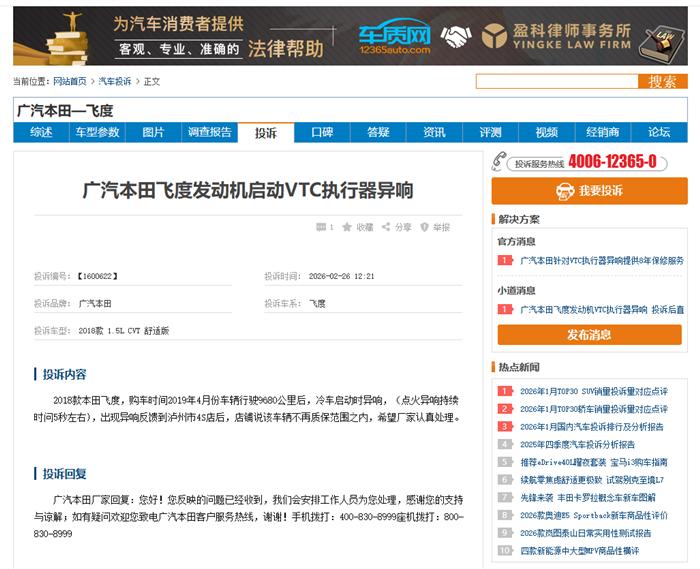The image size is (700, 569).
Task: Go to the 经销商 tab
Action: click(x=602, y=132)
